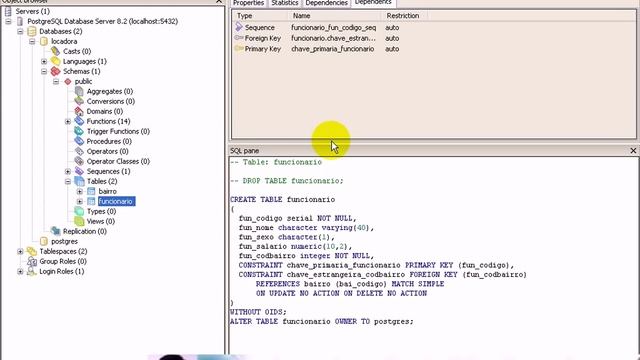Switch to the Statistics tab
The image size is (640, 360).
tap(284, 3)
